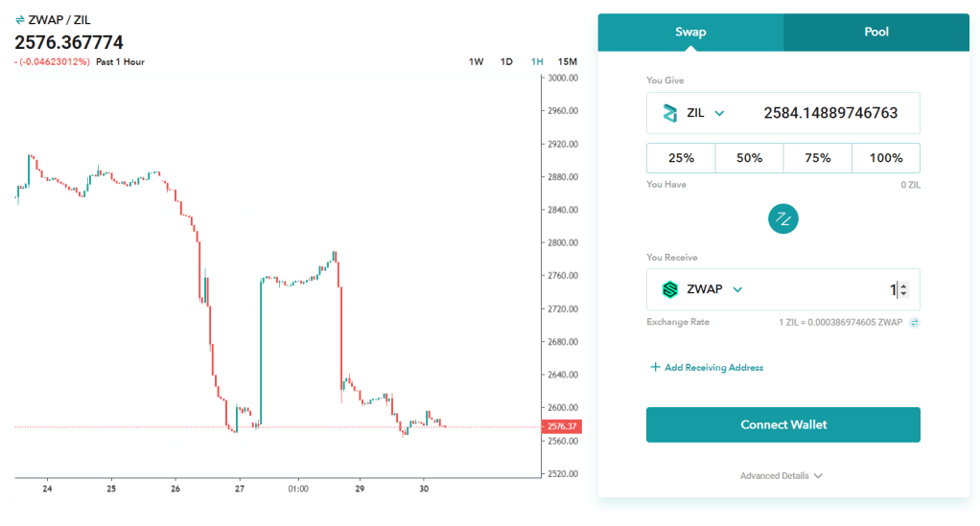Click the 2576.37 price marker on axis
This screenshot has height=526, width=980.
click(559, 426)
